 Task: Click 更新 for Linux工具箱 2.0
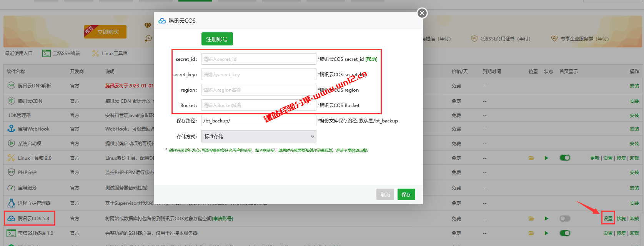point(595,158)
